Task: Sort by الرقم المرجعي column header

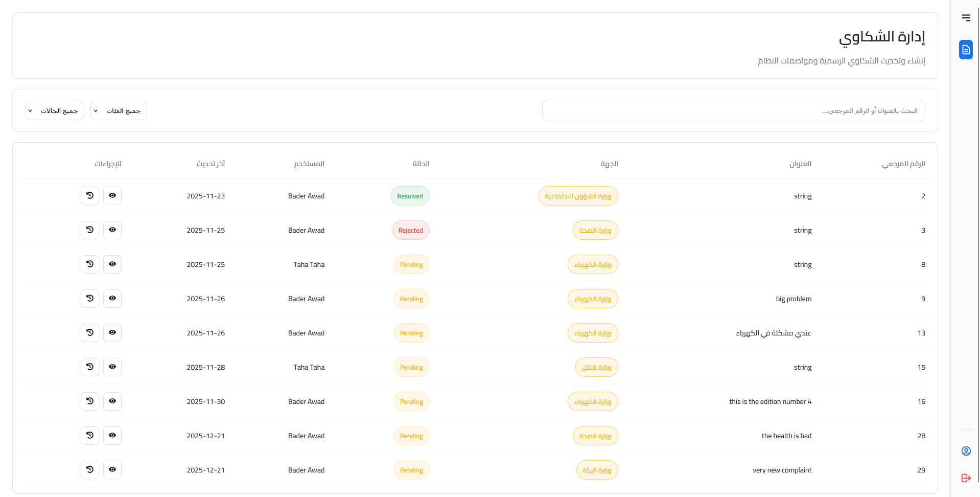Action: [903, 164]
